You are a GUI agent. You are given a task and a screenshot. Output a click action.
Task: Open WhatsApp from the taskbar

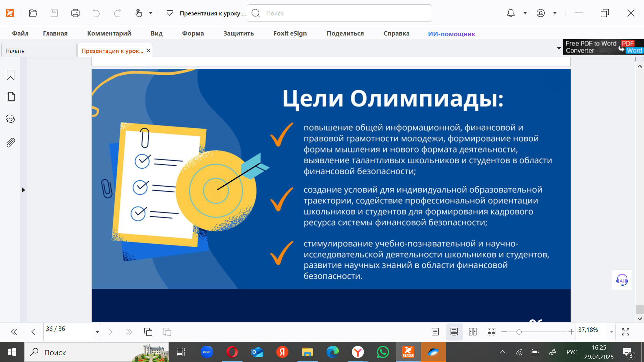pyautogui.click(x=383, y=352)
